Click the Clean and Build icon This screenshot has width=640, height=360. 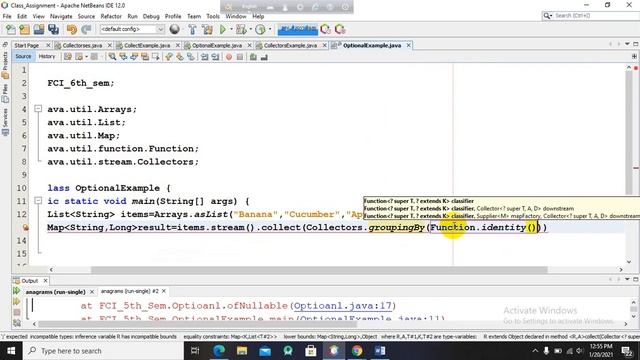[207, 29]
